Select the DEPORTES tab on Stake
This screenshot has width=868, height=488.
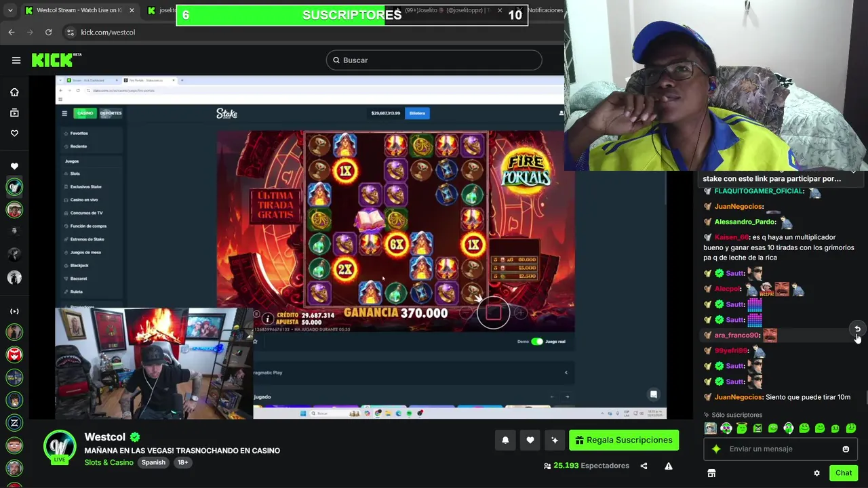point(111,113)
